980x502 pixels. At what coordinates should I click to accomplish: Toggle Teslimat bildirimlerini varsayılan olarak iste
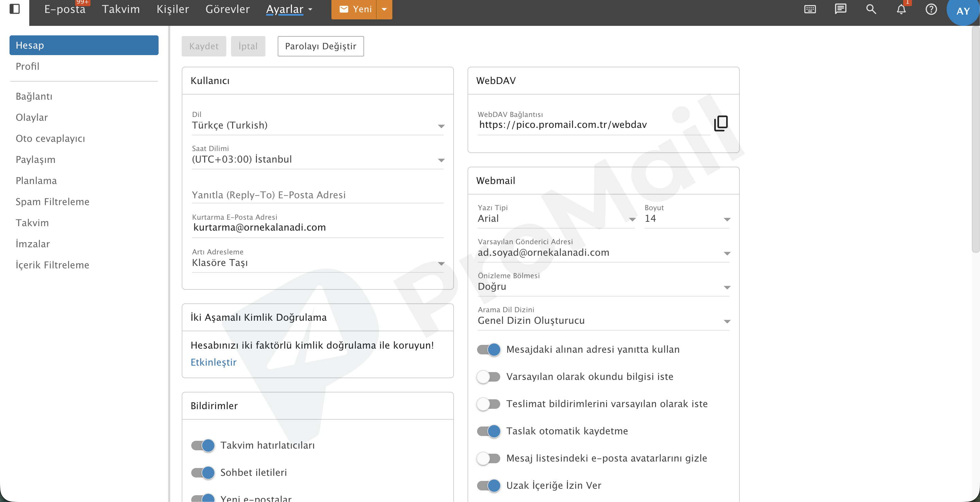(x=489, y=404)
